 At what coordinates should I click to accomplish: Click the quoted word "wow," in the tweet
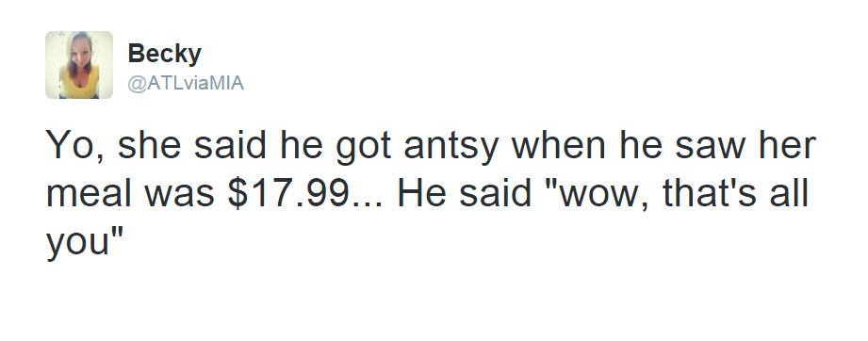coord(597,194)
